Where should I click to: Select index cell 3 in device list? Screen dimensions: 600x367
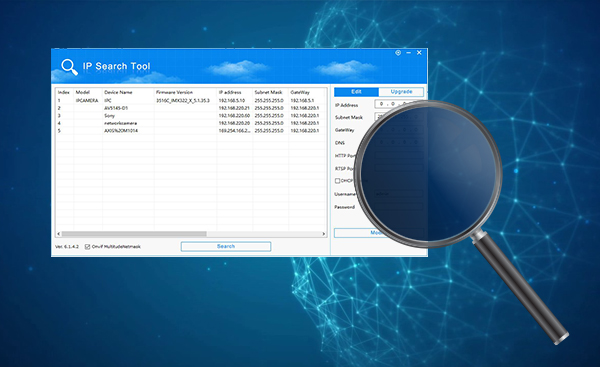59,116
